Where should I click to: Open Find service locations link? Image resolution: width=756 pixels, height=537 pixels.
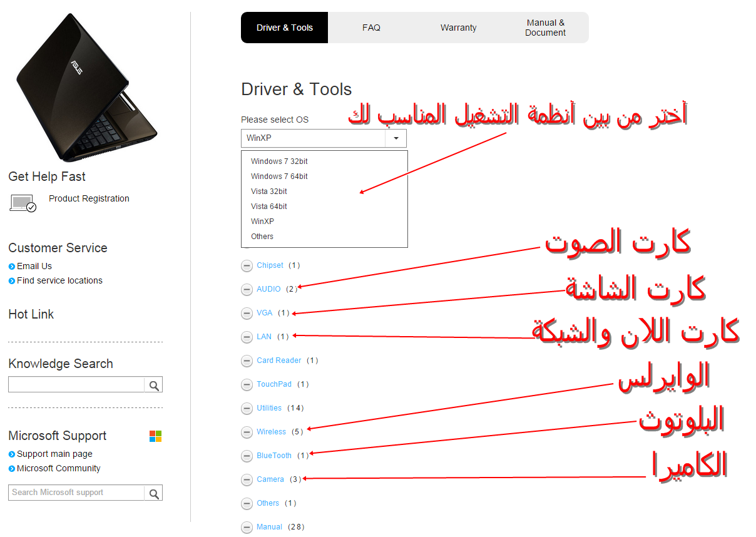point(59,280)
